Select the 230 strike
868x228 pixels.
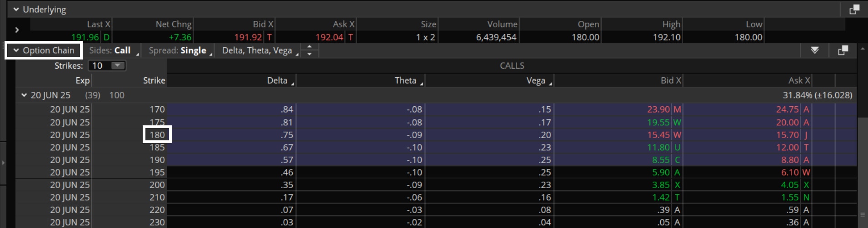157,223
